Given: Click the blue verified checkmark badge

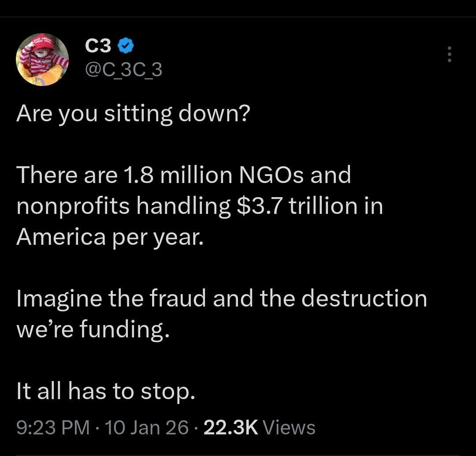Looking at the screenshot, I should coord(125,45).
